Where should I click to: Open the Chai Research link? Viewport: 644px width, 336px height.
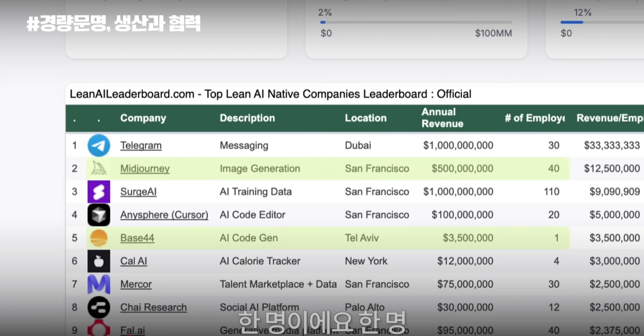(x=153, y=307)
